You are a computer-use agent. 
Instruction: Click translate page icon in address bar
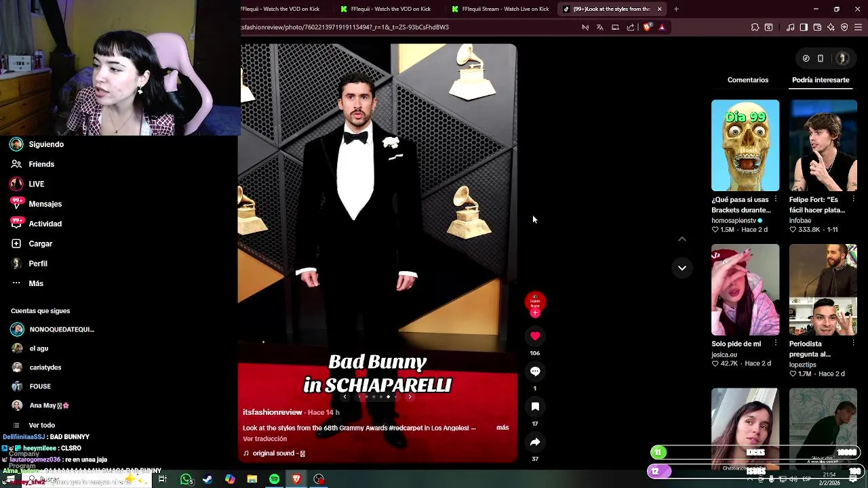pos(600,27)
